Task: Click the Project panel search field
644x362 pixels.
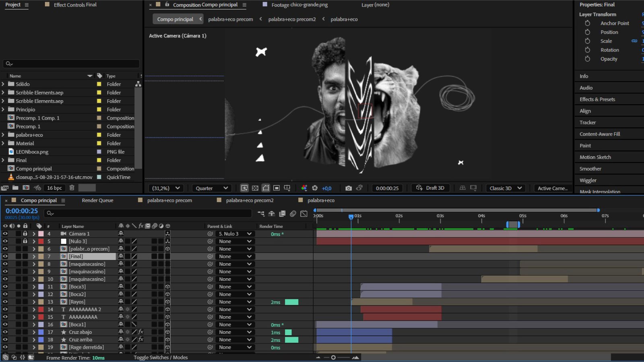Action: [72, 64]
